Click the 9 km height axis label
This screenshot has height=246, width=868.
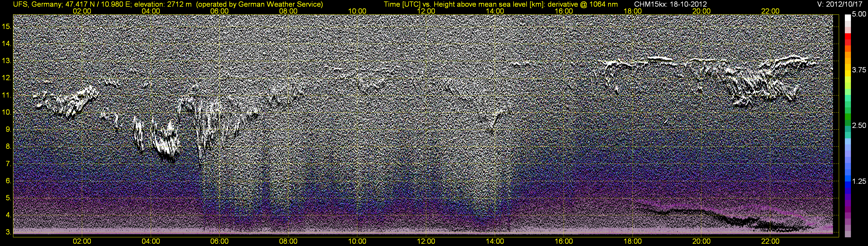tap(8, 130)
